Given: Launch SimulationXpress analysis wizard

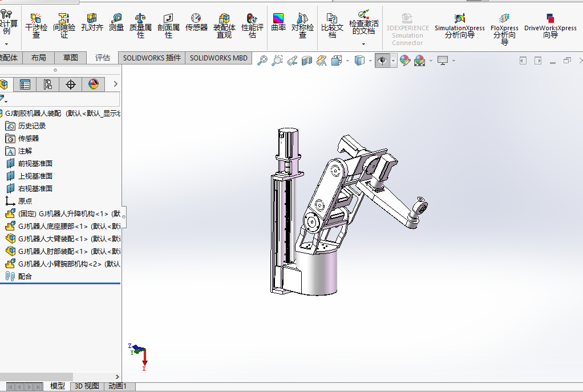Looking at the screenshot, I should coord(460,26).
